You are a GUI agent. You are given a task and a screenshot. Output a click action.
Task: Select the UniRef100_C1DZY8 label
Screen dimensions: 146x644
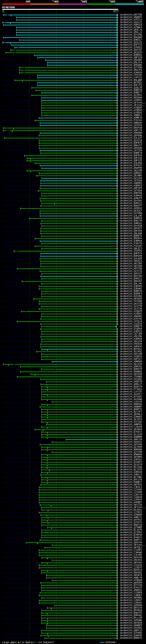click(131, 324)
